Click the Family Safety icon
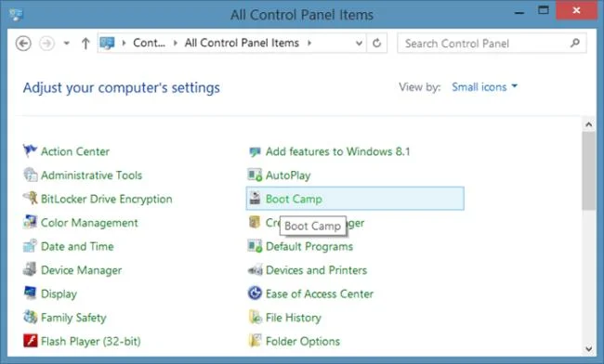604x364 pixels. [x=30, y=317]
